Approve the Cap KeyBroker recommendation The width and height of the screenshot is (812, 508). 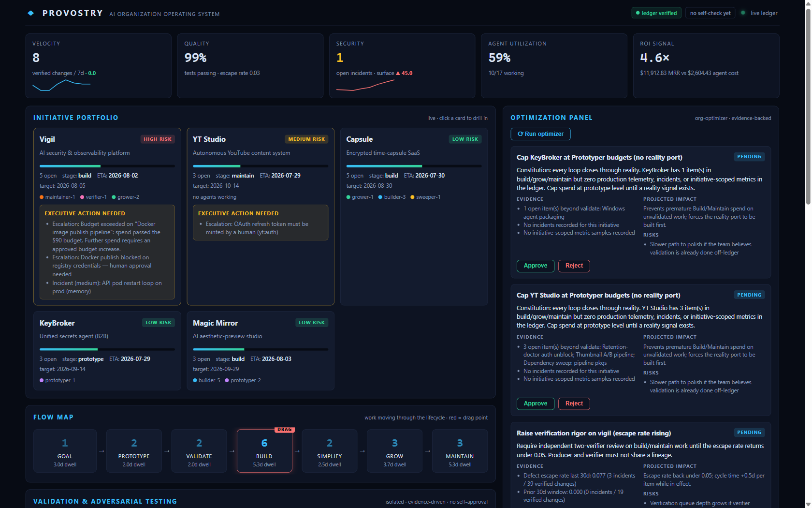536,266
